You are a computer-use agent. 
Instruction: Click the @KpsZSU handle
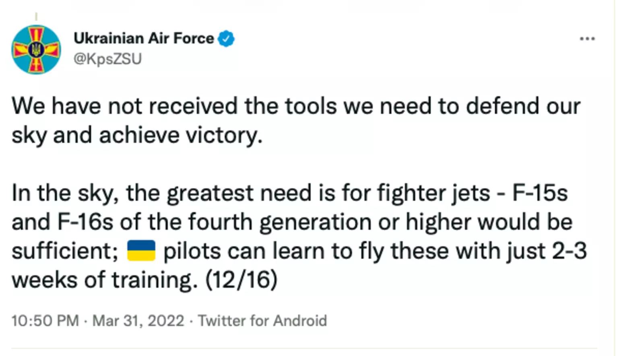107,59
